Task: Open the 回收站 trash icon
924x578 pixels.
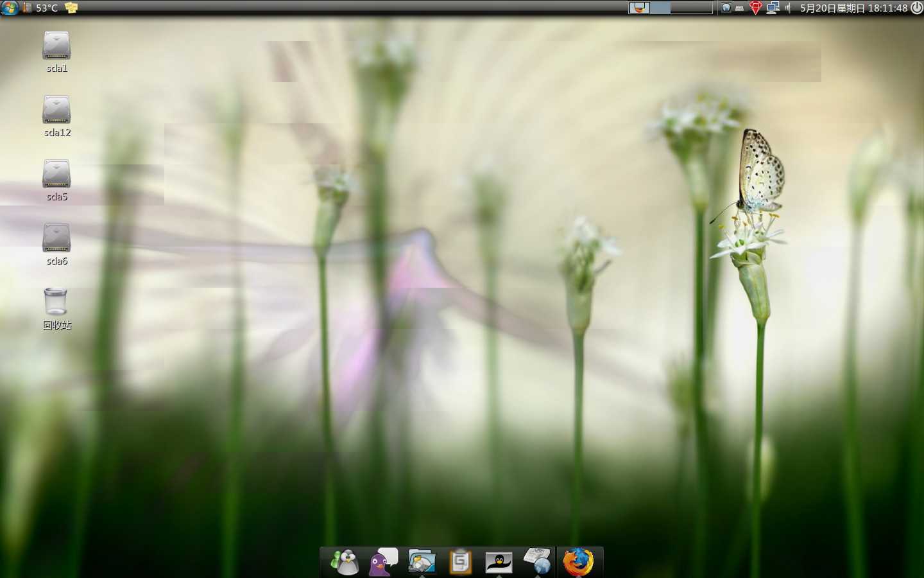Action: pos(56,301)
